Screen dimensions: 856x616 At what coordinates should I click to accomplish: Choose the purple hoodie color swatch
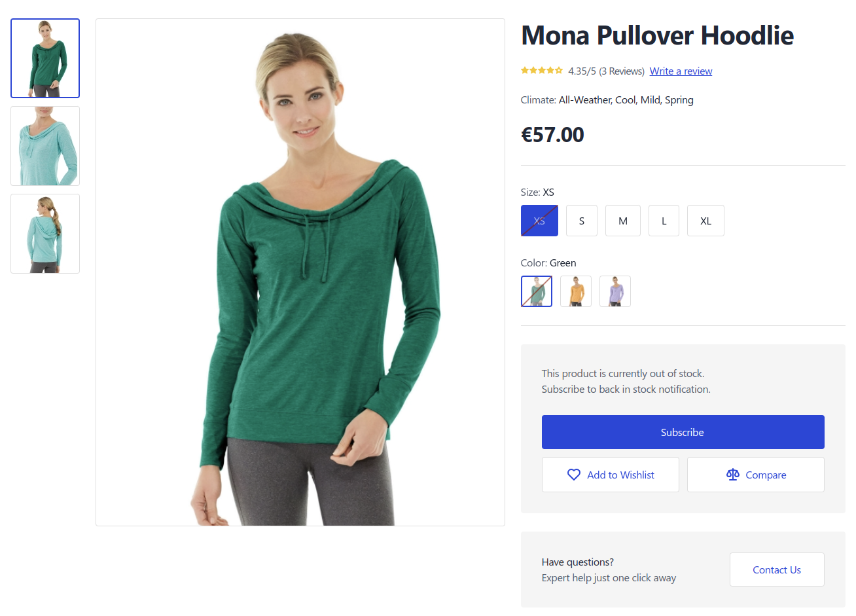point(615,291)
